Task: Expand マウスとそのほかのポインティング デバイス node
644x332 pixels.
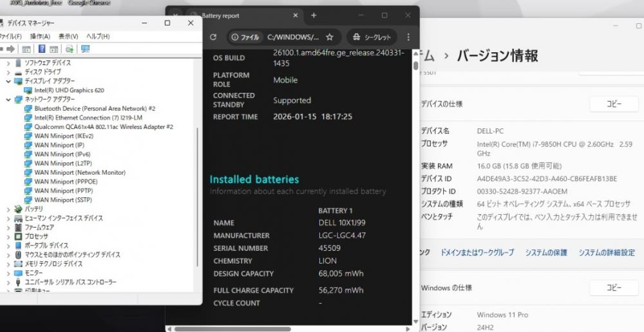Action: (8, 255)
